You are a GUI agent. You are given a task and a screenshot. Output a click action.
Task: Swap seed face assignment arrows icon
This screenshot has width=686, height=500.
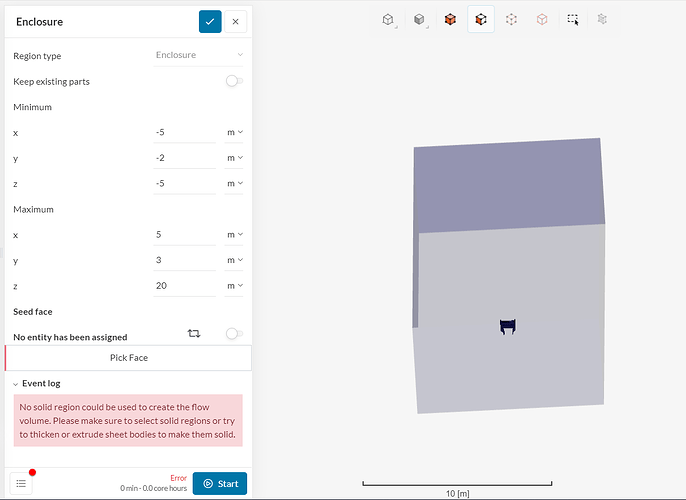[x=194, y=333]
